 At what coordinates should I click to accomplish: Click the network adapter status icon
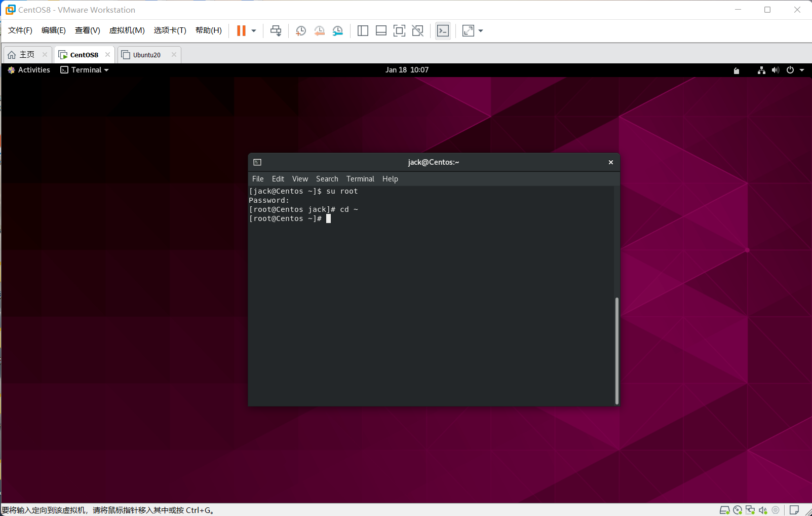(750, 510)
